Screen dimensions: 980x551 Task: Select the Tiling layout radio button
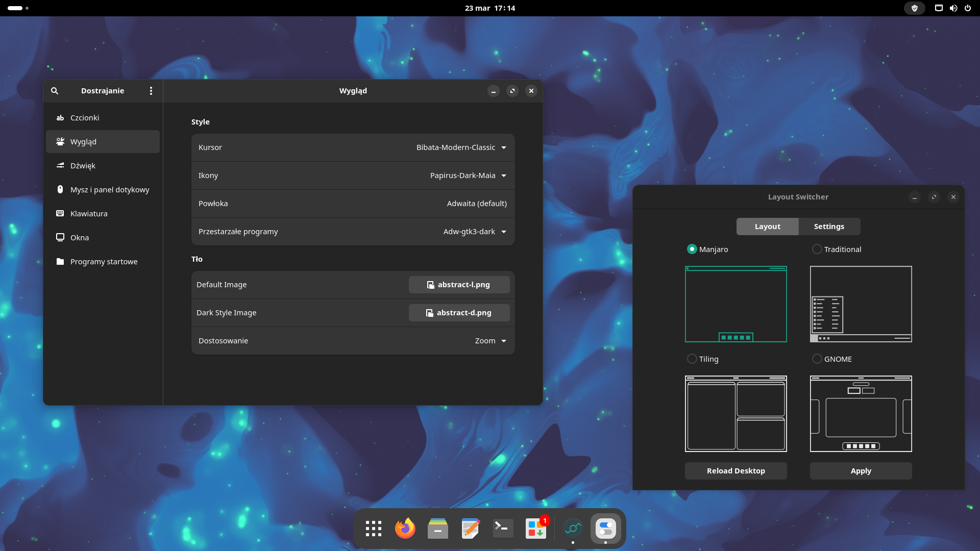pos(692,359)
